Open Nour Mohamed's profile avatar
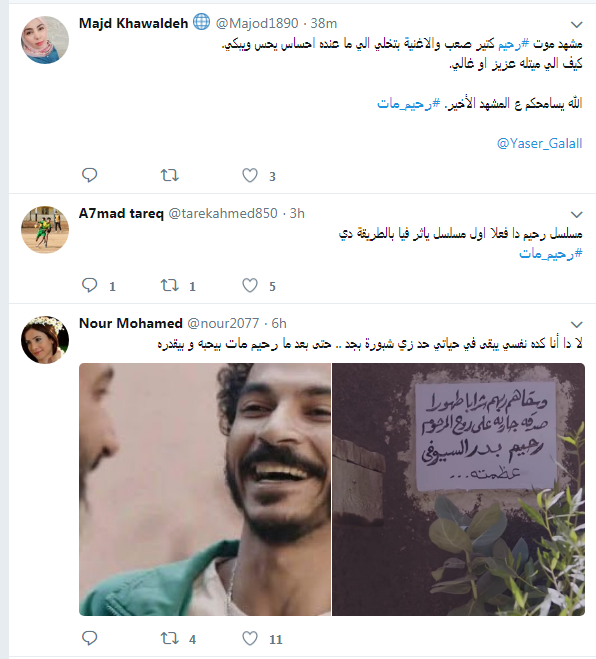Screen dimensions: 596x659 coord(45,340)
